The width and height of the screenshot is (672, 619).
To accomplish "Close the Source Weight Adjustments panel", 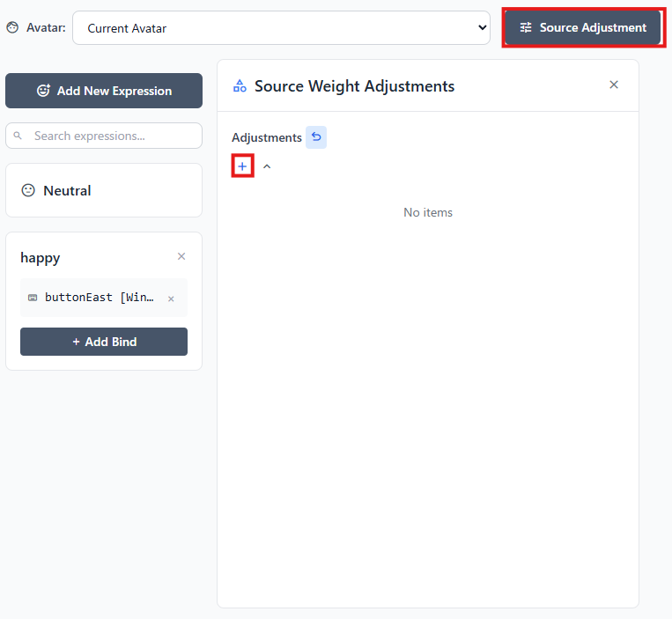I will click(x=614, y=85).
